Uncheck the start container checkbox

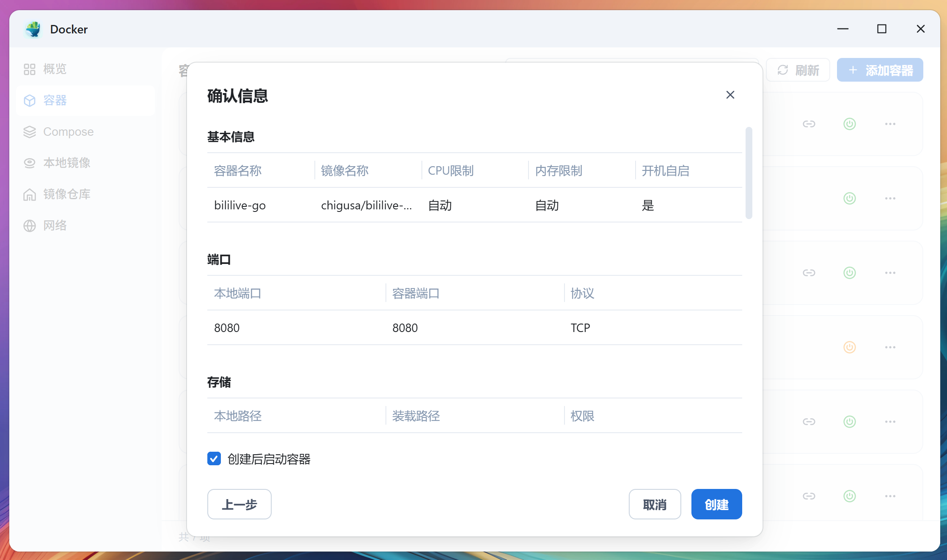pos(214,458)
